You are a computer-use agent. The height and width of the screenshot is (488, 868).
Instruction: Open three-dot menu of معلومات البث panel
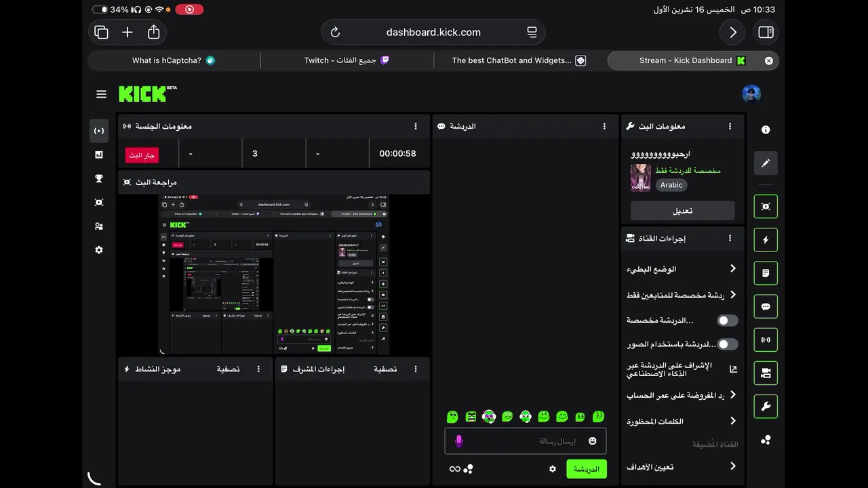(730, 126)
